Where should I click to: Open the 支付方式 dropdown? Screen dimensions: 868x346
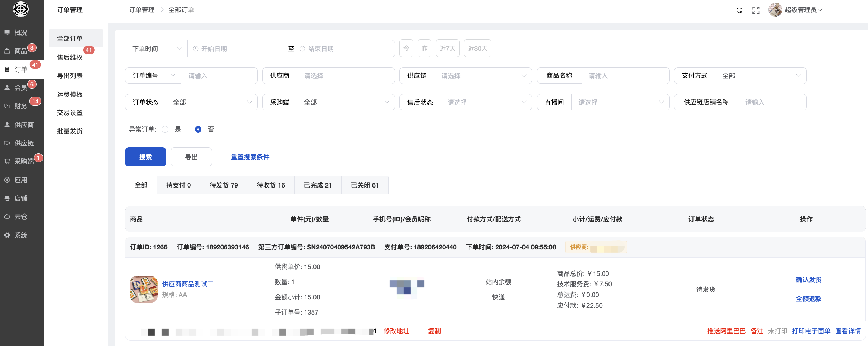tap(760, 76)
